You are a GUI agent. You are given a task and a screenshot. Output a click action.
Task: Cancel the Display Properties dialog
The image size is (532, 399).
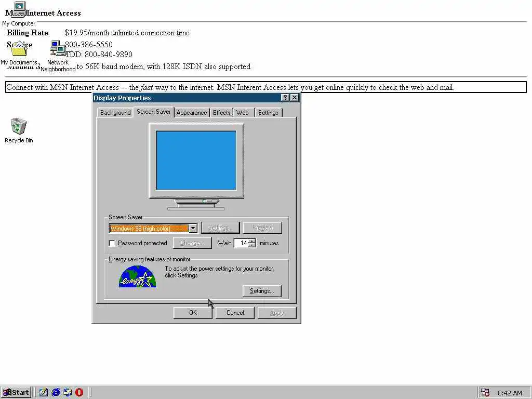click(235, 313)
